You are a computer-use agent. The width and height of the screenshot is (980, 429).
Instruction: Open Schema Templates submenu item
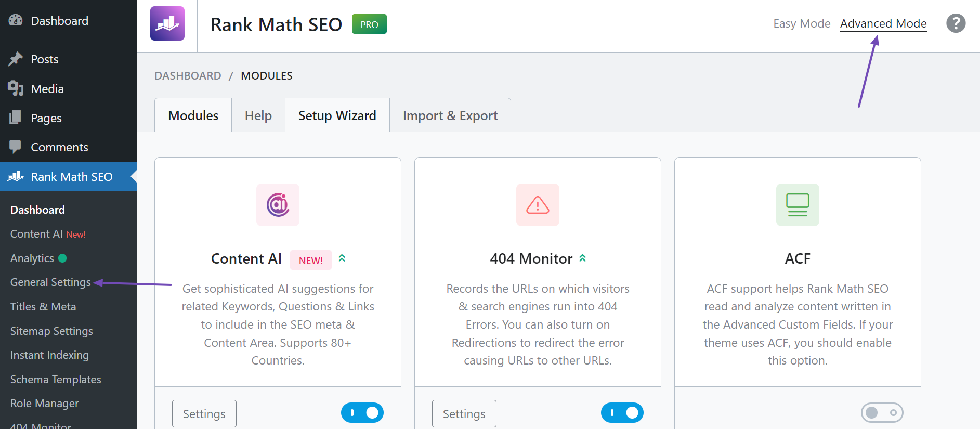click(56, 380)
